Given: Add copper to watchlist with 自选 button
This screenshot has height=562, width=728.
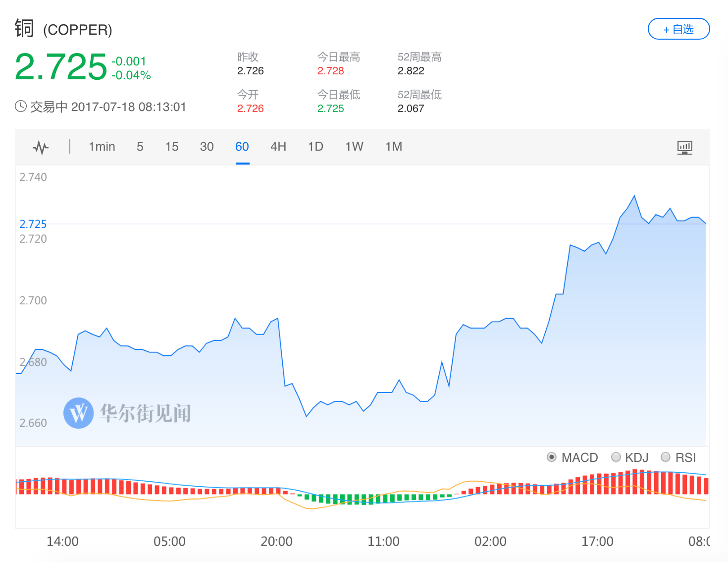Looking at the screenshot, I should click(678, 29).
